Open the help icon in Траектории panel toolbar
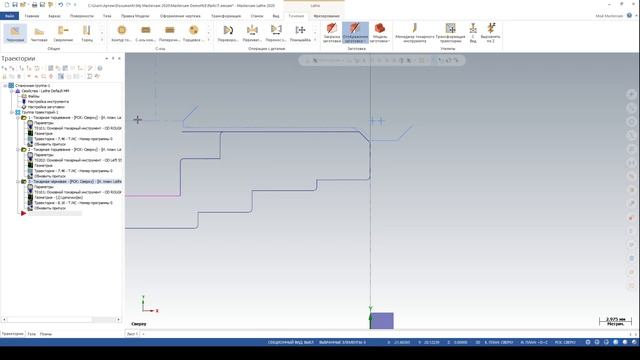Image resolution: width=640 pixels, height=360 pixels. point(100,68)
